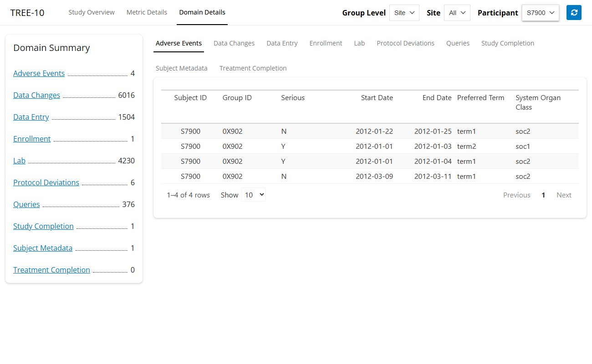Sort by the End Date column header
This screenshot has height=364, width=592.
437,98
